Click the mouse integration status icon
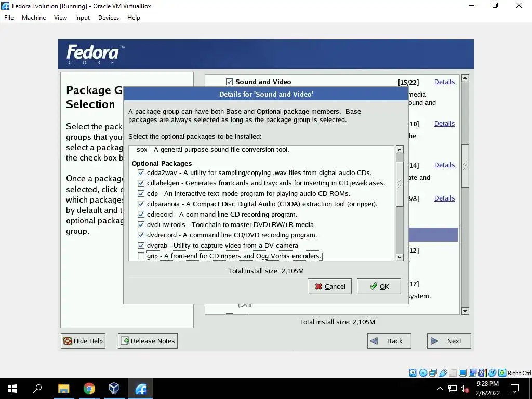Viewport: 532px width, 399px height. (493, 373)
